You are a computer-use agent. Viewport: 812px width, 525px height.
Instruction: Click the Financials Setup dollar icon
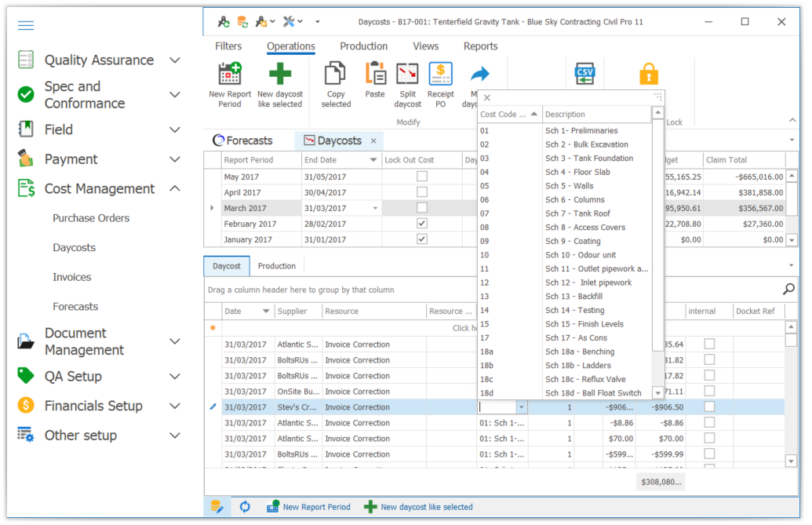coord(25,405)
